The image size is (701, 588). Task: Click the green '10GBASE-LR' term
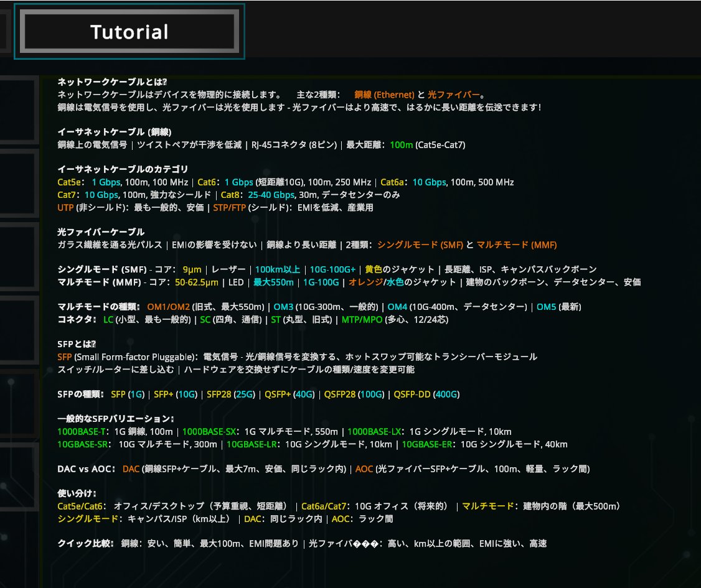[x=252, y=444]
